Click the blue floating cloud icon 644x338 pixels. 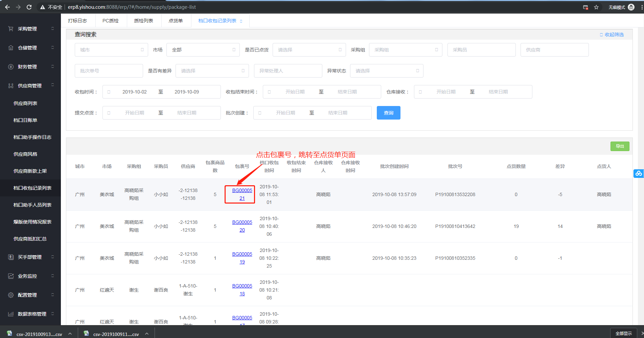pos(639,173)
